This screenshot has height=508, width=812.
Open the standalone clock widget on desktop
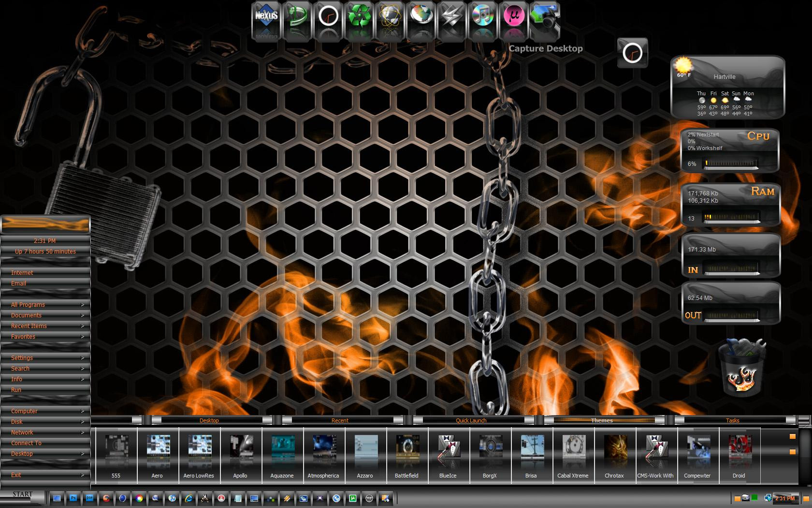pyautogui.click(x=632, y=53)
